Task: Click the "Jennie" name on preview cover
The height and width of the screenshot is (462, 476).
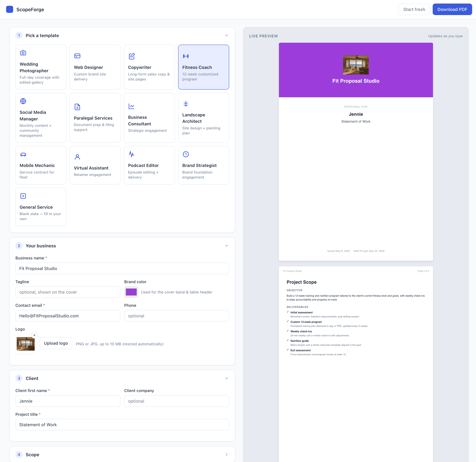Action: (x=356, y=114)
